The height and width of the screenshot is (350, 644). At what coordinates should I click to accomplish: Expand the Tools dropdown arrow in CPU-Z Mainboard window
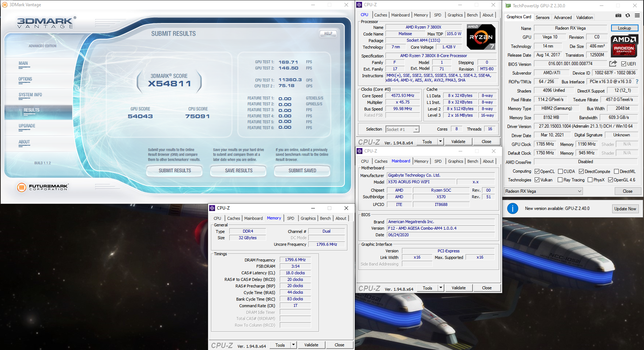441,288
